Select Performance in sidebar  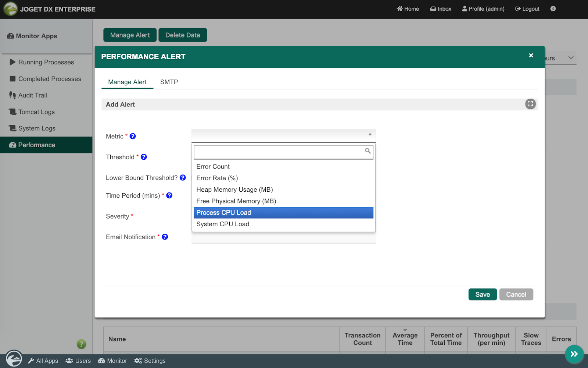click(46, 145)
